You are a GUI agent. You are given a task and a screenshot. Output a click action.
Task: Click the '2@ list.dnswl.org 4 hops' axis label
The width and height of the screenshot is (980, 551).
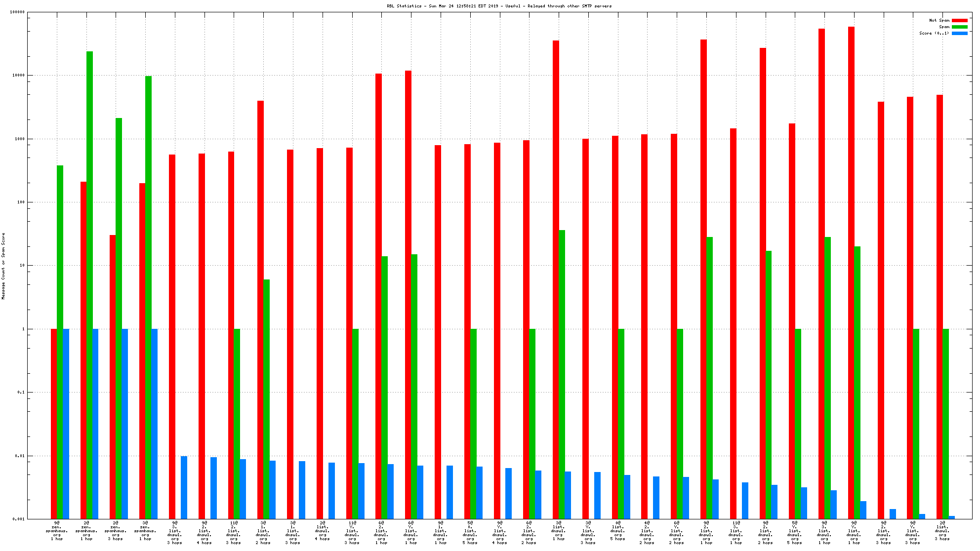click(322, 531)
